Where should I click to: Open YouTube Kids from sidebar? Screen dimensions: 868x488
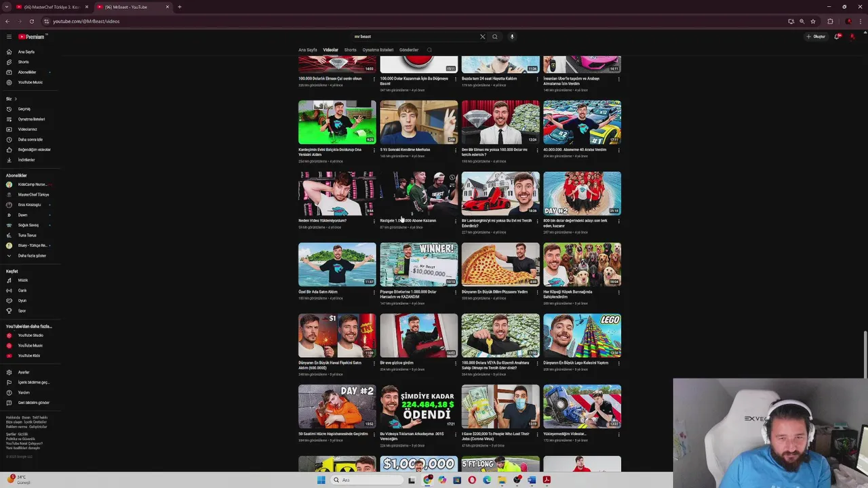[27, 355]
